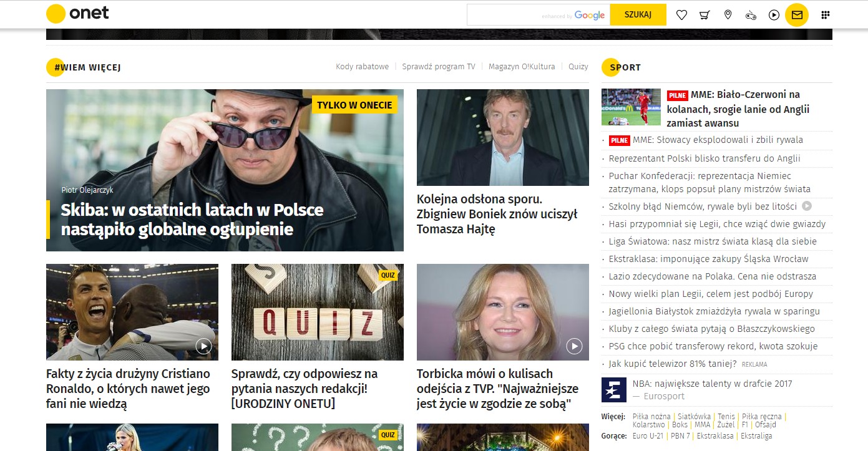
Task: Open NBA największe talenty w drafcie link
Action: tap(712, 384)
